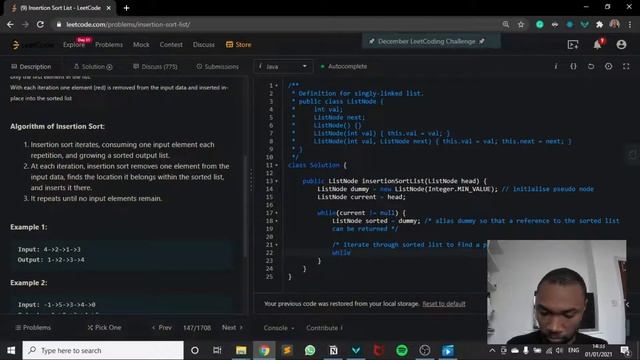The width and height of the screenshot is (640, 360).
Task: Click the Pick One button
Action: pyautogui.click(x=104, y=327)
